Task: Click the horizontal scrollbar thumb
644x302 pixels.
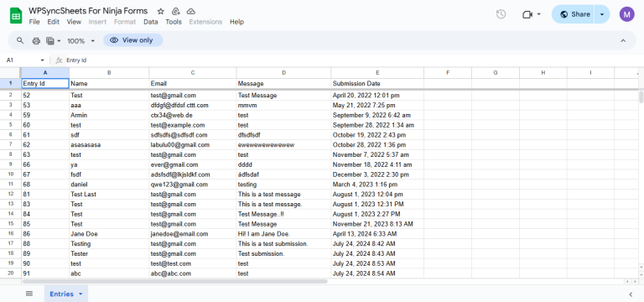Action: tap(175, 282)
